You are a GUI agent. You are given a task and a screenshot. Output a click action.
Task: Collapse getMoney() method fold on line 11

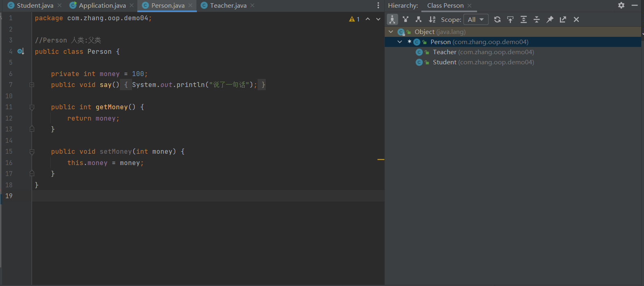[x=32, y=107]
